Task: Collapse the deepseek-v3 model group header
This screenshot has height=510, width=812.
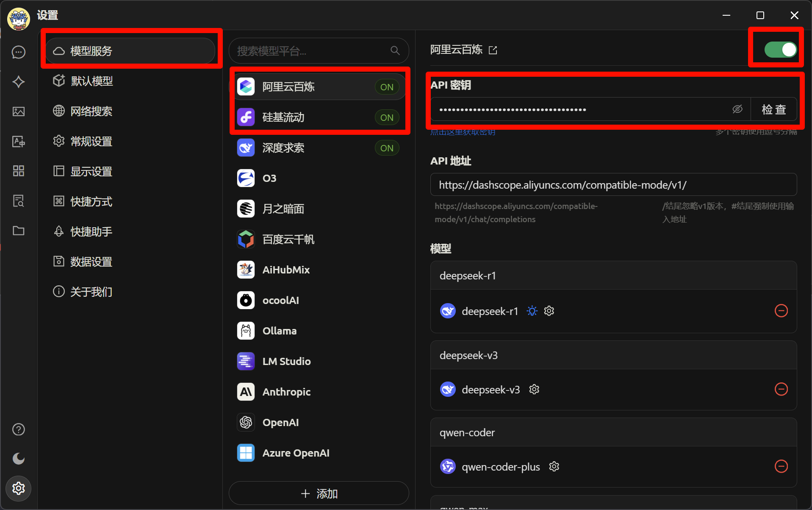Action: click(x=613, y=355)
